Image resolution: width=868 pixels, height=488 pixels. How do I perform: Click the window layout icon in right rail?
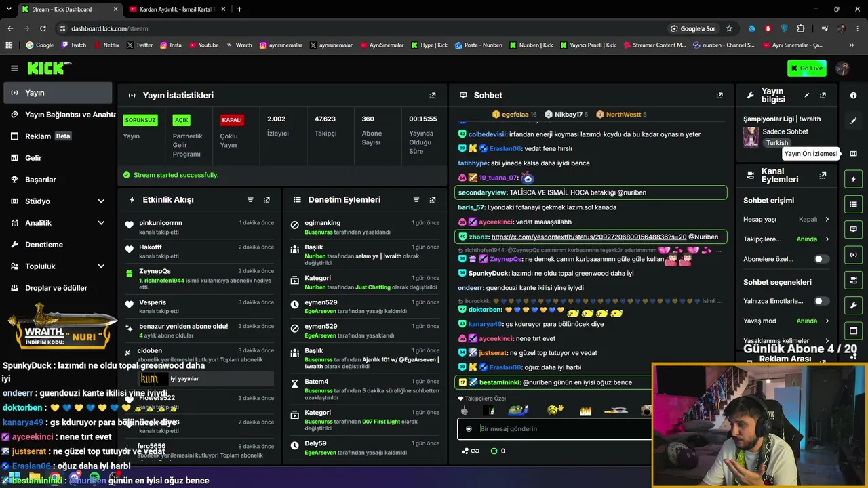tap(853, 331)
